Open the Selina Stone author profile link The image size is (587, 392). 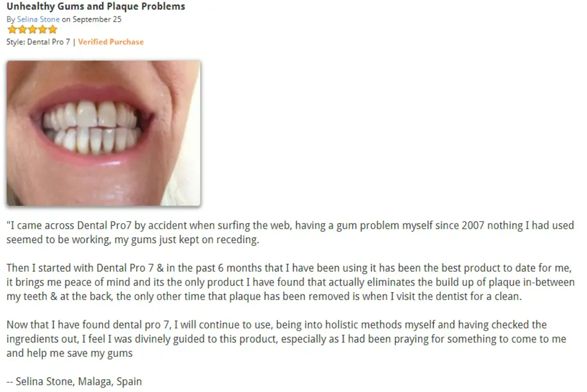click(38, 19)
